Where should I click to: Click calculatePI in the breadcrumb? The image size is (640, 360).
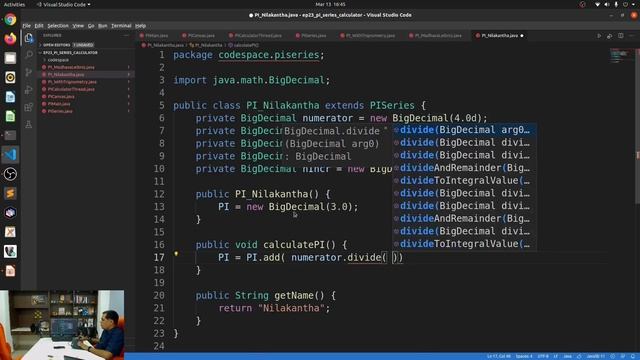tap(243, 45)
